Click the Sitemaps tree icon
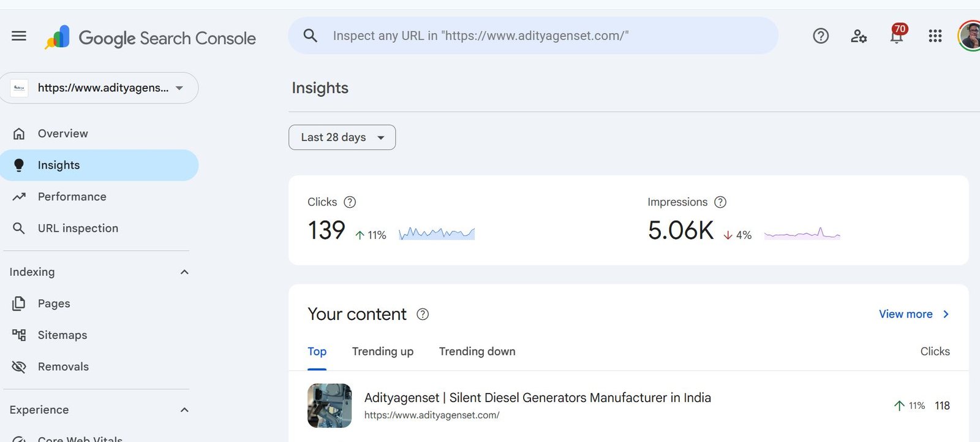 [x=19, y=335]
